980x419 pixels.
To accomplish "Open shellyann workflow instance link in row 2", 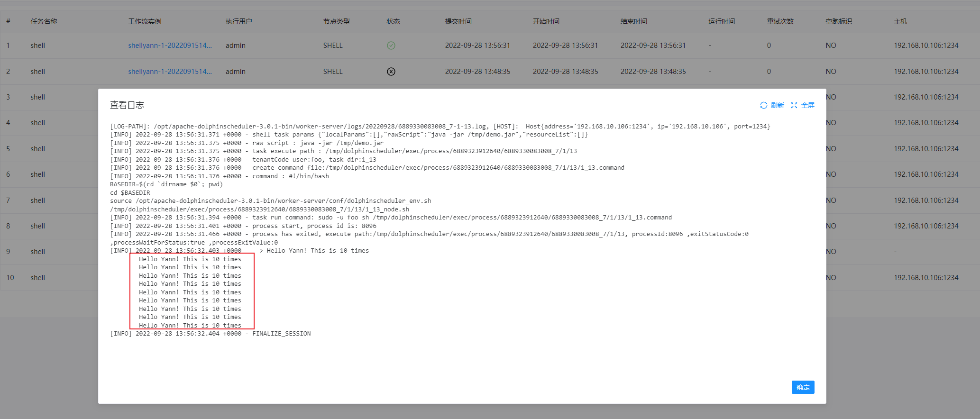I will (x=170, y=72).
